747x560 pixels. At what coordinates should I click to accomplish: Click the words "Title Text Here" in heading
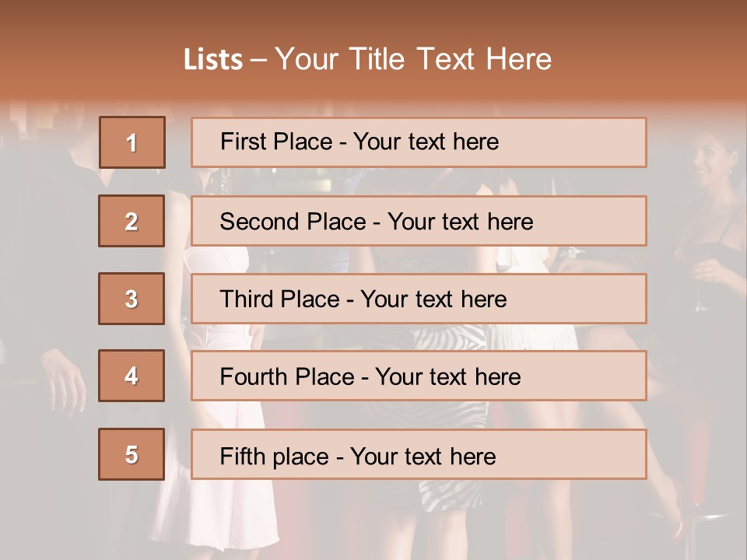coord(451,59)
